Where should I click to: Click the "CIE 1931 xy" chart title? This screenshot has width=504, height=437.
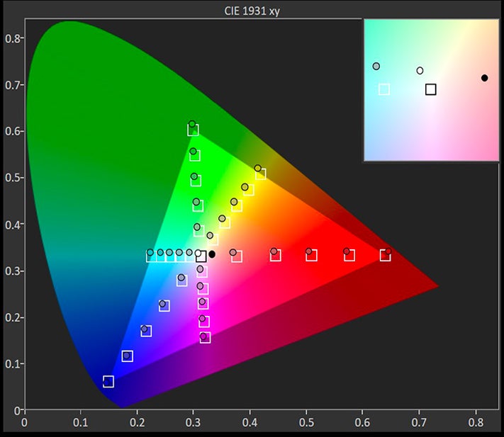[x=252, y=11]
